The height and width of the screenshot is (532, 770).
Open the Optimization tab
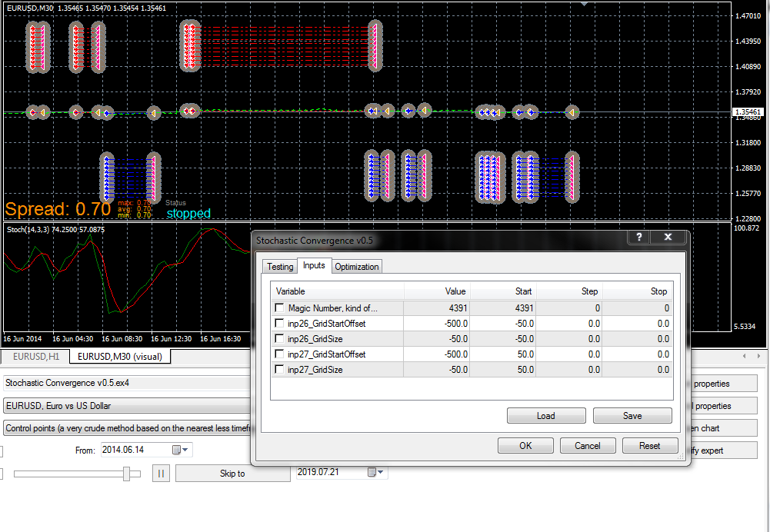click(356, 267)
